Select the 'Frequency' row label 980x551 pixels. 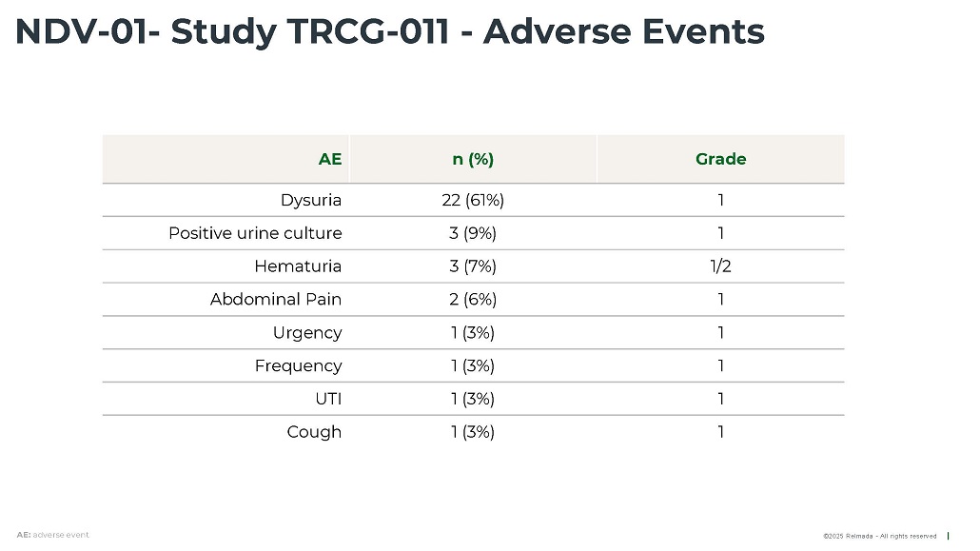(x=298, y=365)
